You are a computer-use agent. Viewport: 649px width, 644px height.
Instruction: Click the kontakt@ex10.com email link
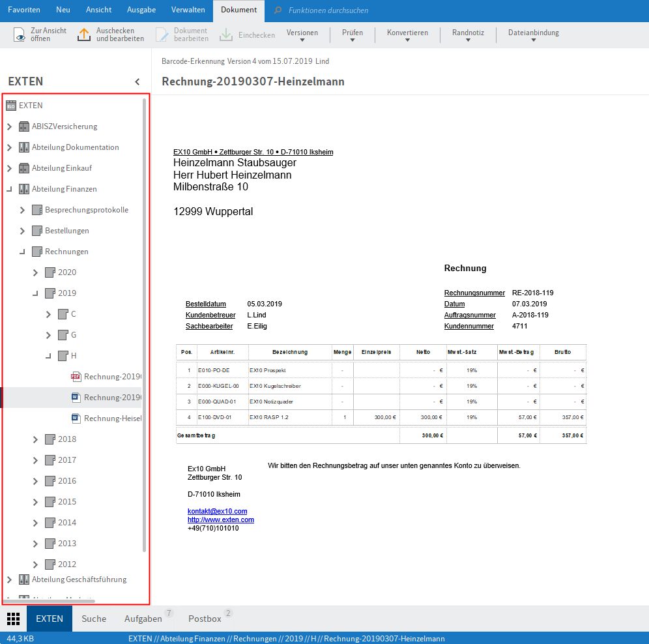(x=217, y=511)
